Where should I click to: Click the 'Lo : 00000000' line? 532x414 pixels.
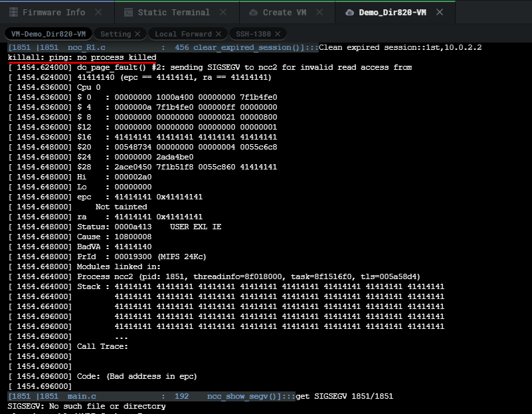coord(80,187)
